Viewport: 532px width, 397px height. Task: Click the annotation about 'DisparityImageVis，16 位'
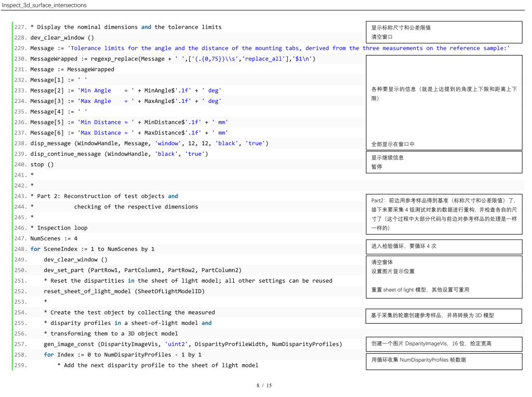(431, 344)
